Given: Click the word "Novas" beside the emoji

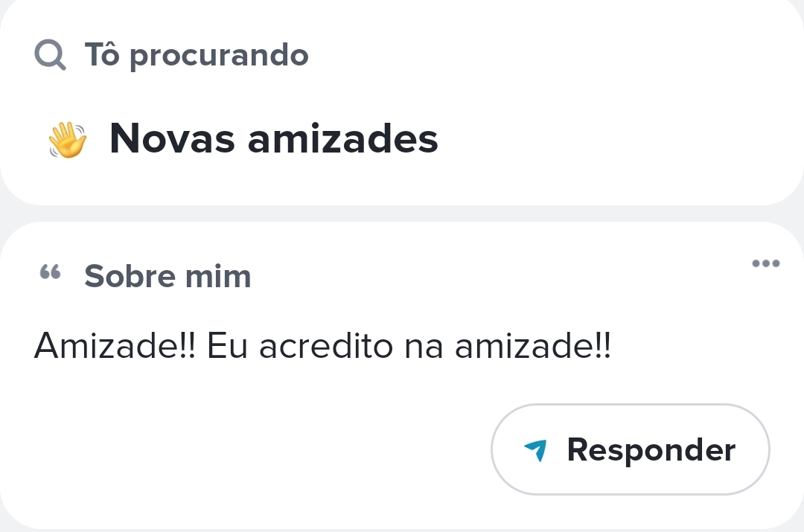Looking at the screenshot, I should (x=172, y=138).
